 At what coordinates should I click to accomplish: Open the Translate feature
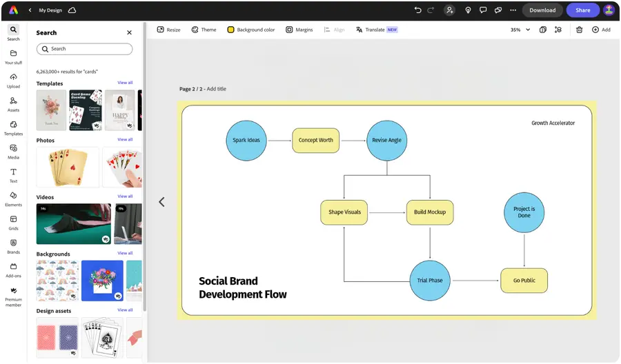tap(377, 30)
